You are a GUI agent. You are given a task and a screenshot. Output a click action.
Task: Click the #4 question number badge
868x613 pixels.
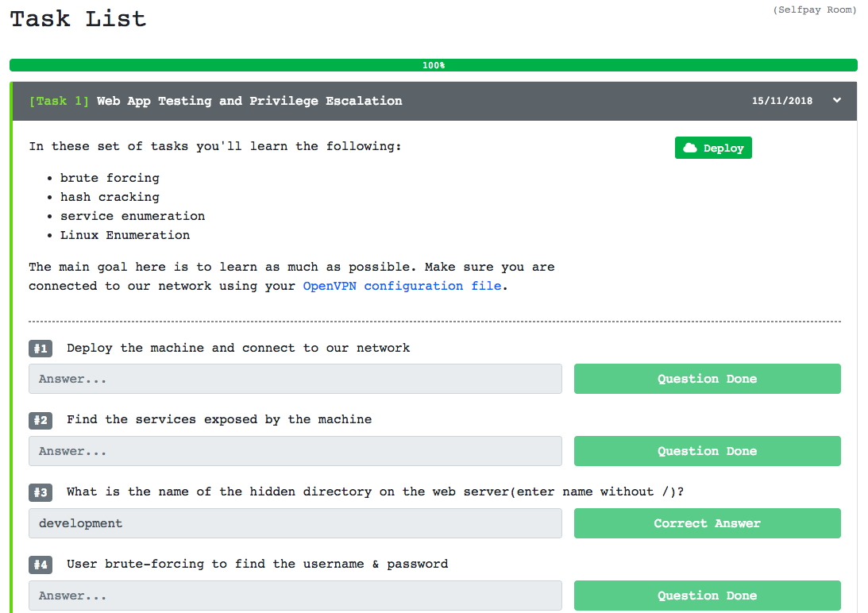41,565
